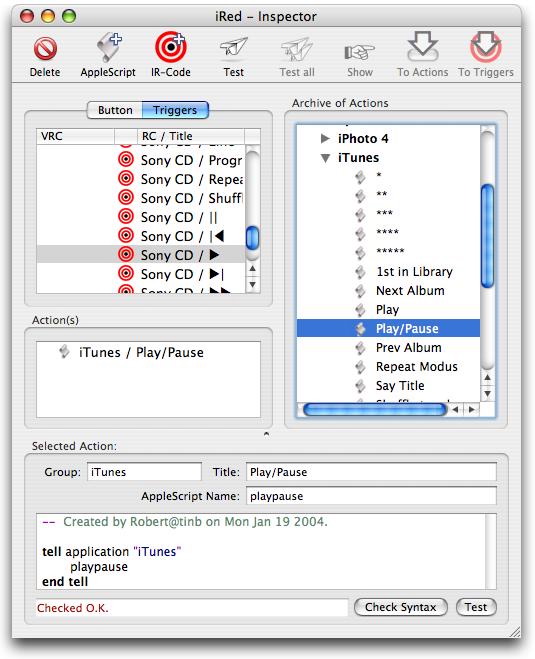This screenshot has height=659, width=535.
Task: Click script icon beside 1st in Library
Action: (360, 272)
